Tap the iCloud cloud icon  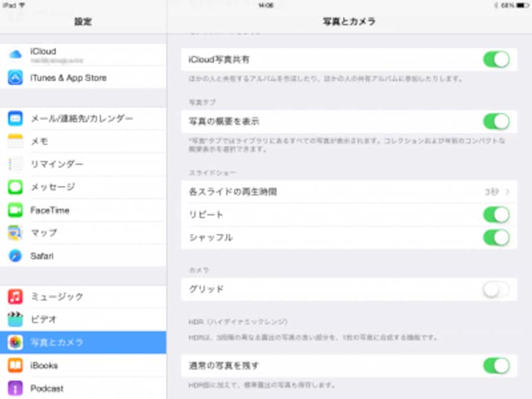coord(15,55)
